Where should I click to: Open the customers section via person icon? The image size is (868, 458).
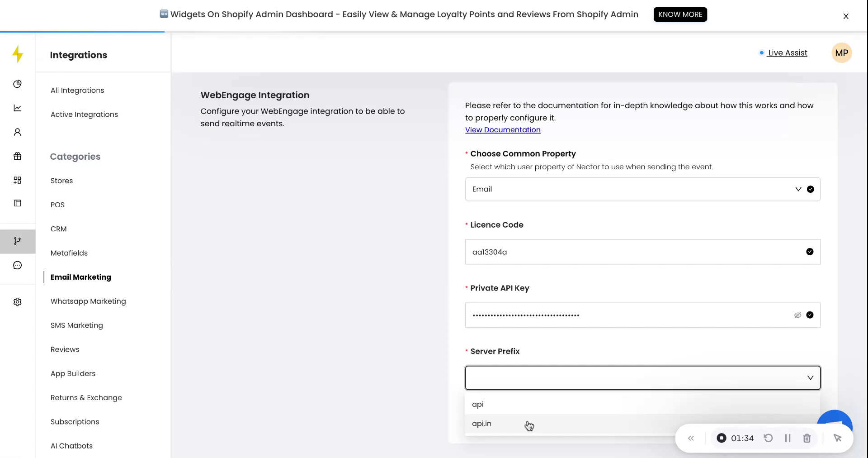tap(17, 131)
